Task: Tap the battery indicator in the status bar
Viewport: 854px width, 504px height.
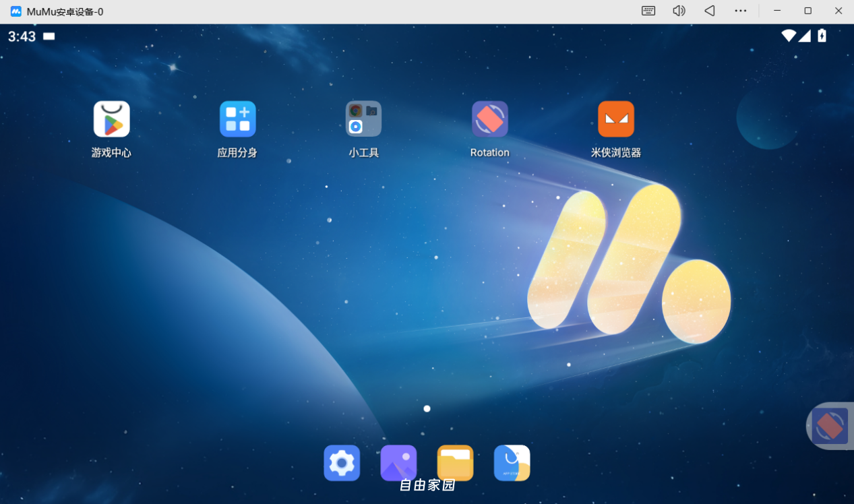Action: (821, 35)
